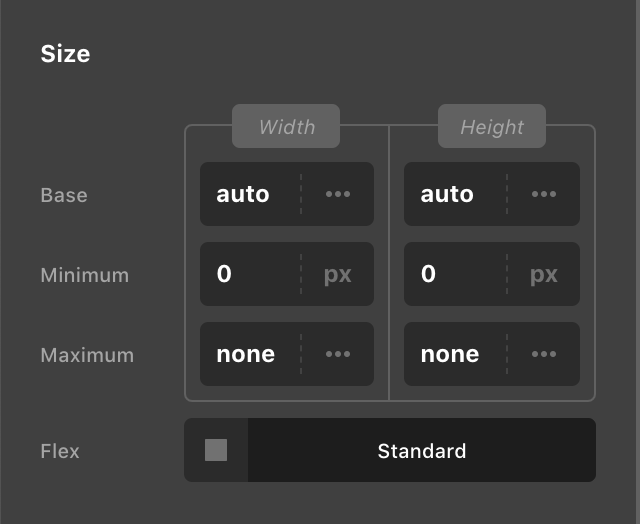Change the px unit for Minimum Width
Screen dimensions: 640x524
pyautogui.click(x=338, y=274)
